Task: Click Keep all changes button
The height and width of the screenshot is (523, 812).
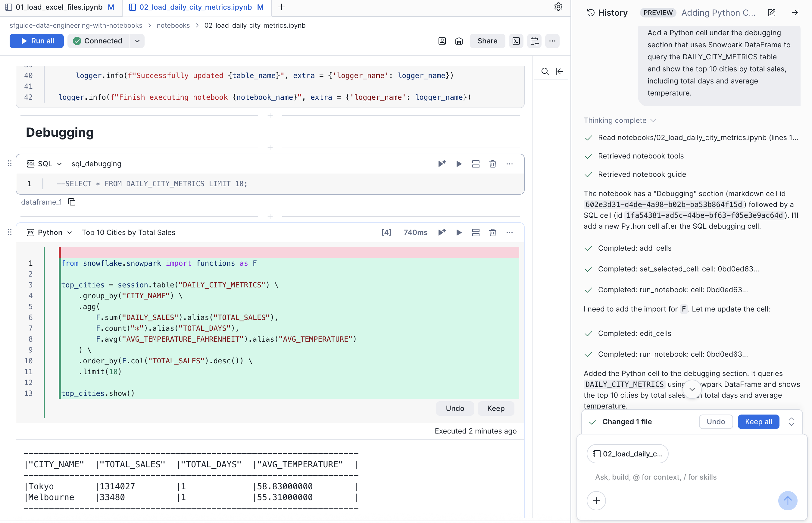Action: [x=758, y=422]
